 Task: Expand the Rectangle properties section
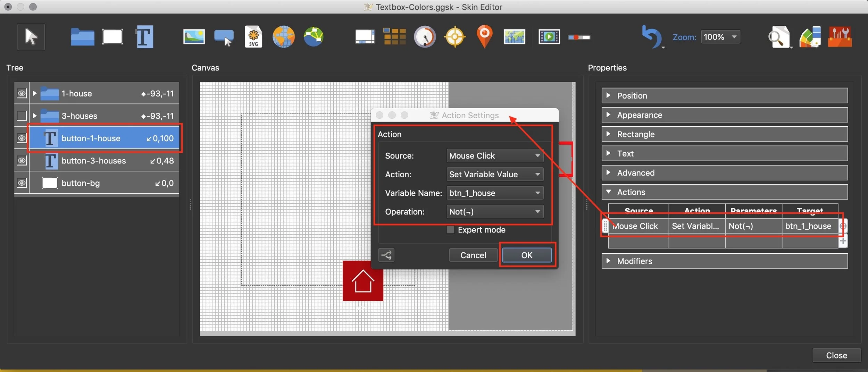[x=725, y=134]
